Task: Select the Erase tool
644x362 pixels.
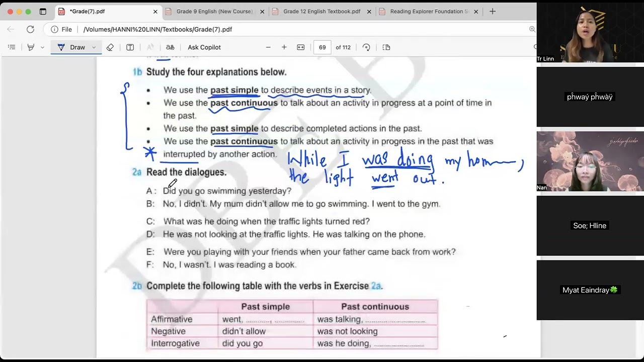Action: click(110, 47)
